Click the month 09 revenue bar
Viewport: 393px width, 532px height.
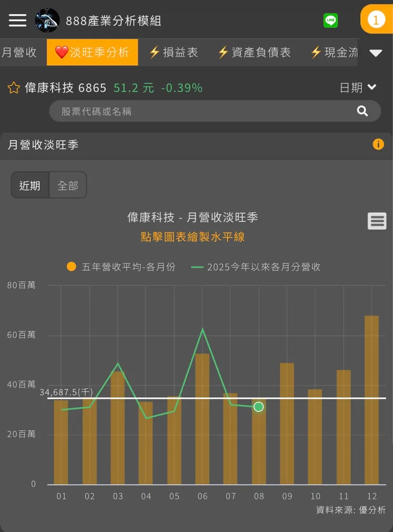287,423
